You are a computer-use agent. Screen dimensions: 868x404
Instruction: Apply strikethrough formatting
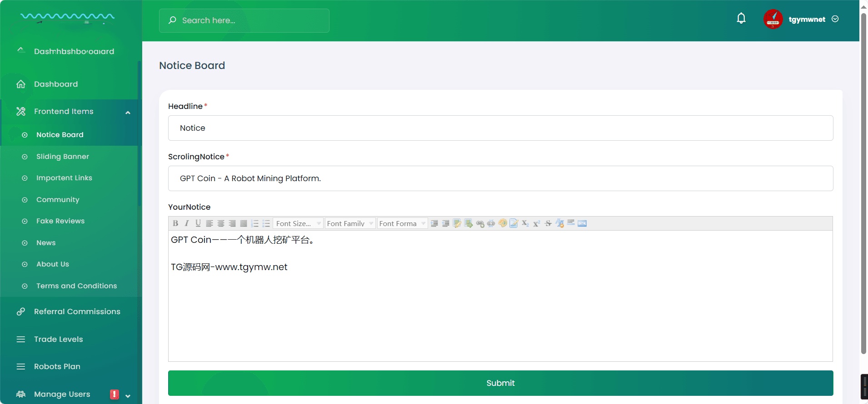click(548, 223)
